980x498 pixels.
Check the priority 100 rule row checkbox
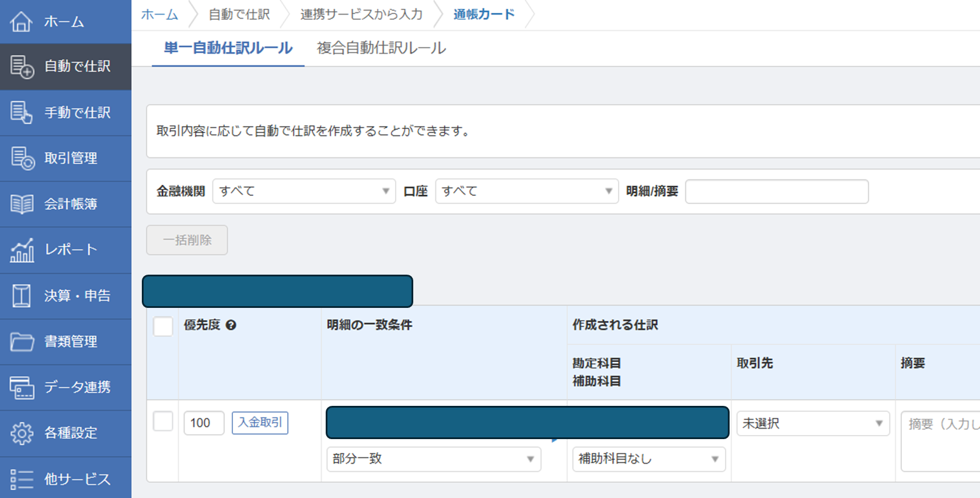tap(163, 421)
